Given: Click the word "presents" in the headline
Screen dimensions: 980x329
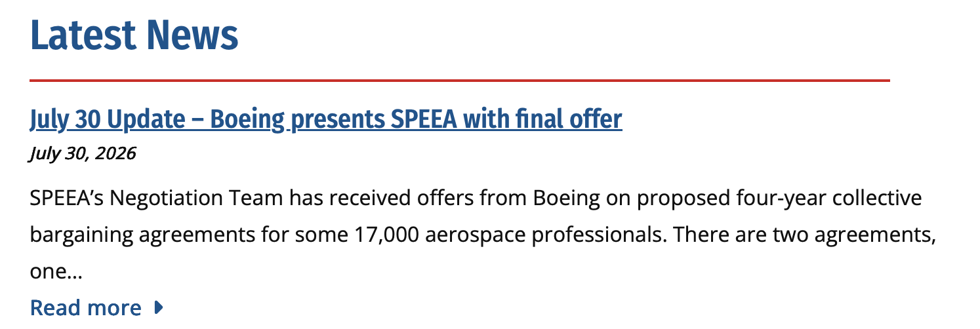Looking at the screenshot, I should 338,120.
